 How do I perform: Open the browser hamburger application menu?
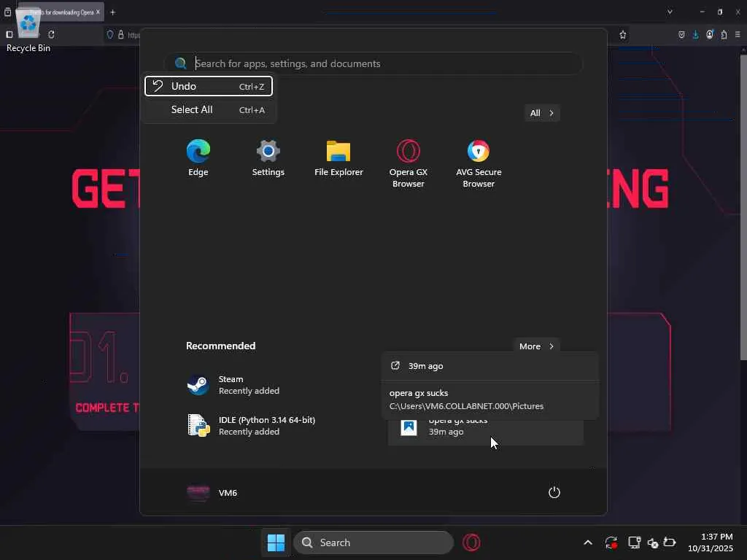(x=738, y=34)
